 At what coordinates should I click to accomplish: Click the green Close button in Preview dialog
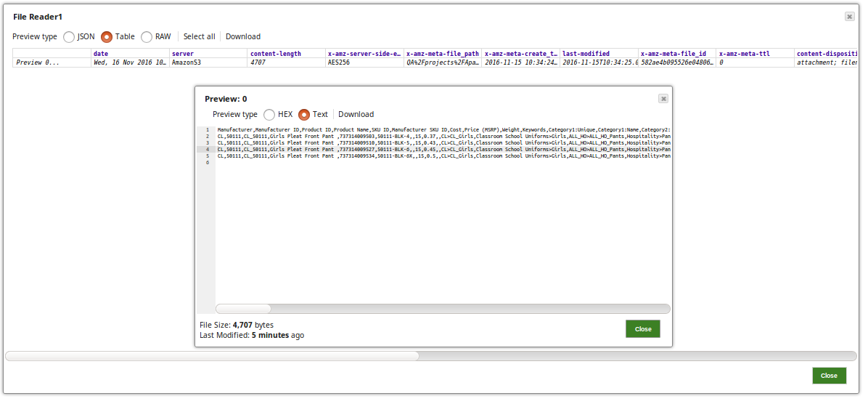pos(643,328)
